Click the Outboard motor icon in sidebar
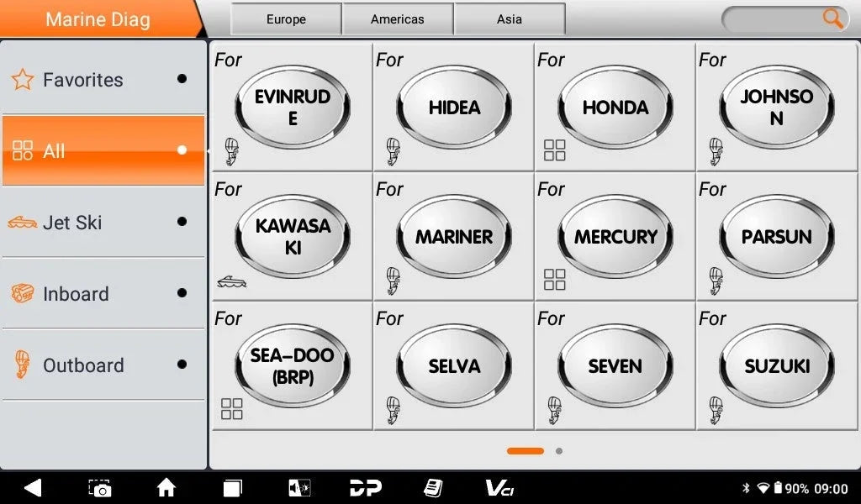 pyautogui.click(x=23, y=365)
